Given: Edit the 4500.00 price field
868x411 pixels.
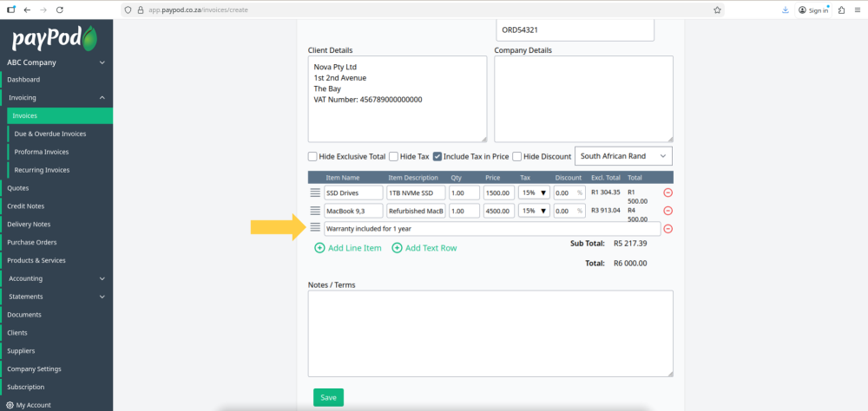Looking at the screenshot, I should coord(499,211).
